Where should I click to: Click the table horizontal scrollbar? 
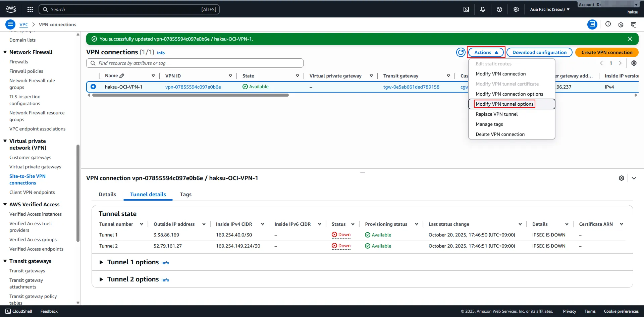click(x=190, y=95)
